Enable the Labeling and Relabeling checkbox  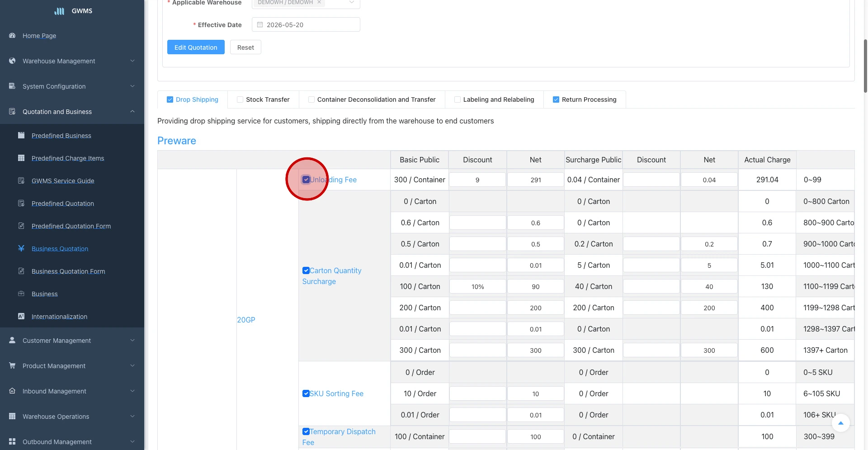(458, 99)
